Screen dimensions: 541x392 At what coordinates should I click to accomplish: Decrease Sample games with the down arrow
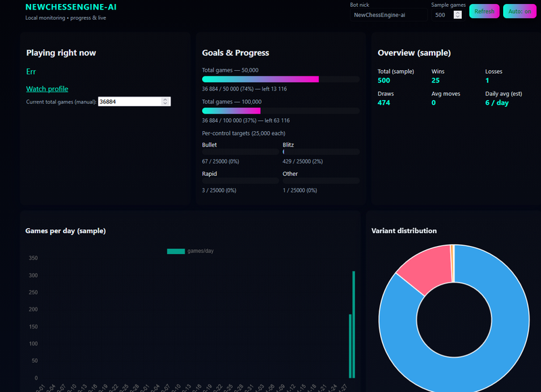point(458,17)
